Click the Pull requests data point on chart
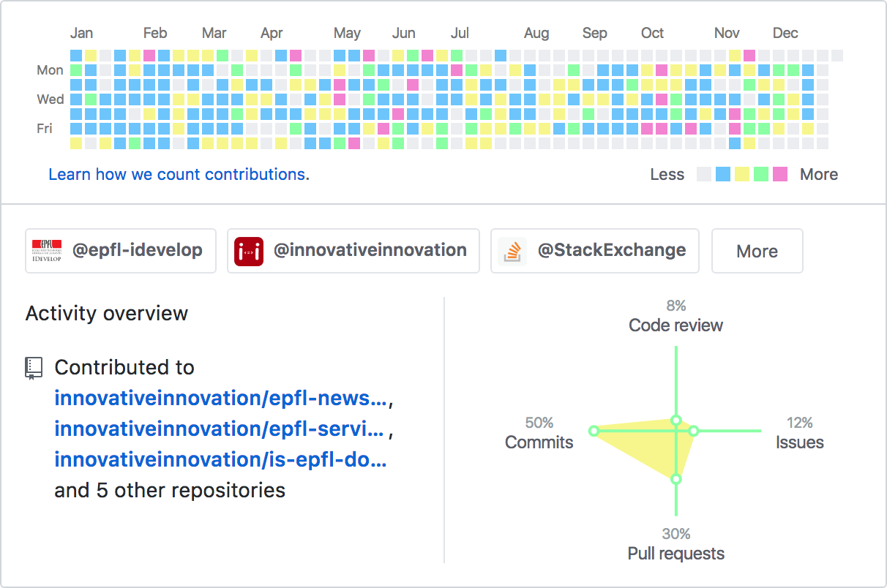The image size is (887, 588). [676, 479]
